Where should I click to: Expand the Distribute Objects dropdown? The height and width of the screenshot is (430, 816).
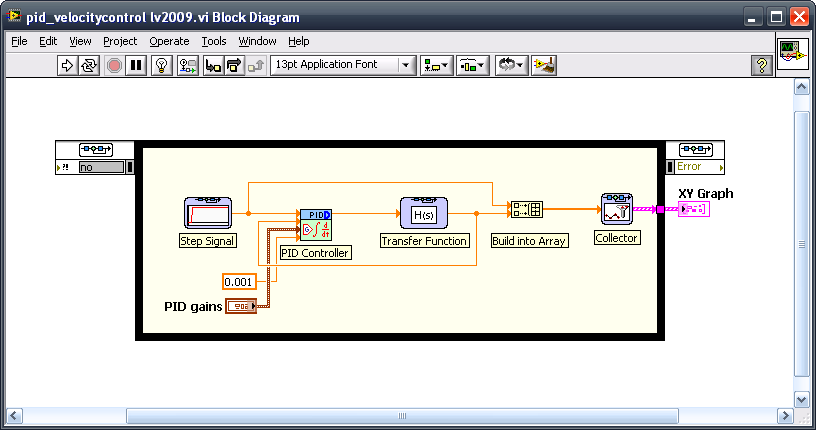click(x=472, y=65)
